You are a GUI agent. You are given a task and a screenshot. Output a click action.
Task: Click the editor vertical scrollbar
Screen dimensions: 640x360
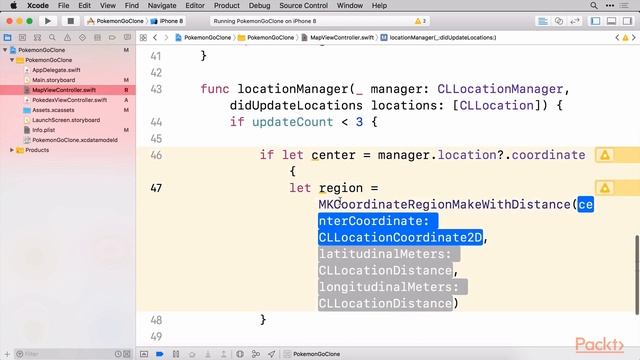pos(636,275)
